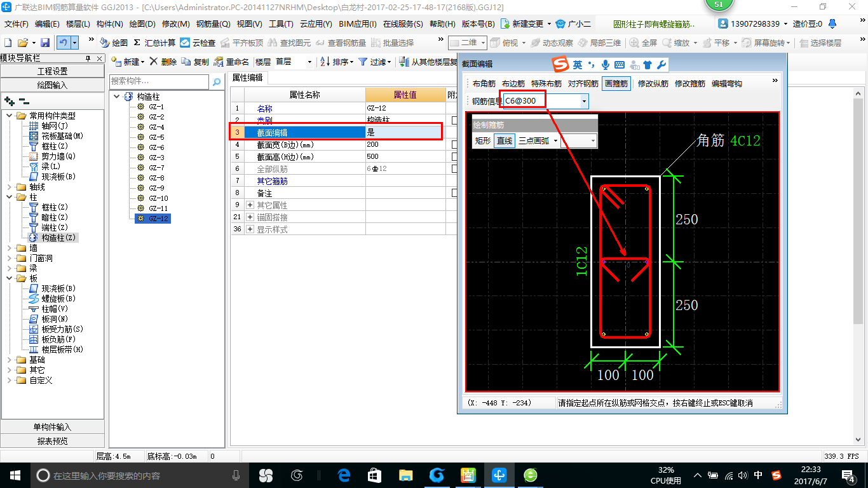Expand the 基础 tree folder
Screen dimensions: 868x488
click(10, 360)
